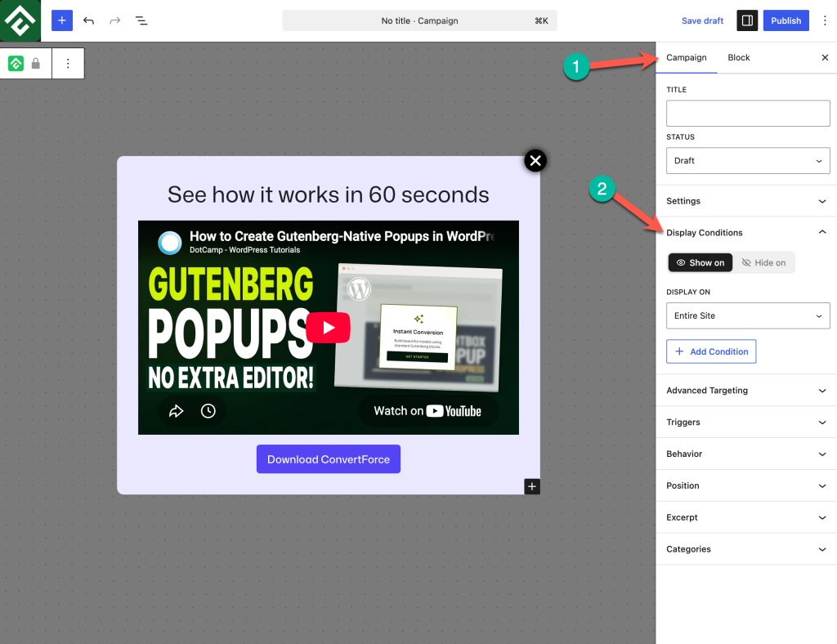Toggle the settings sidebar panel icon
Viewport: 837px width, 644px height.
click(x=747, y=20)
